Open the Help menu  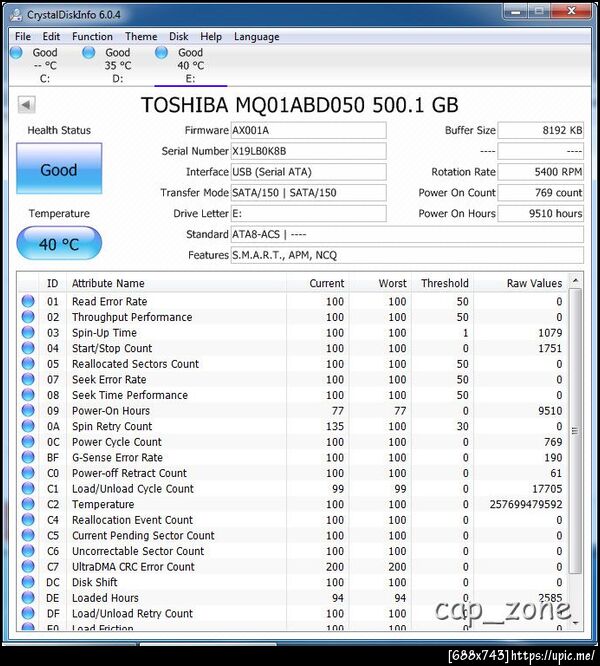(211, 37)
